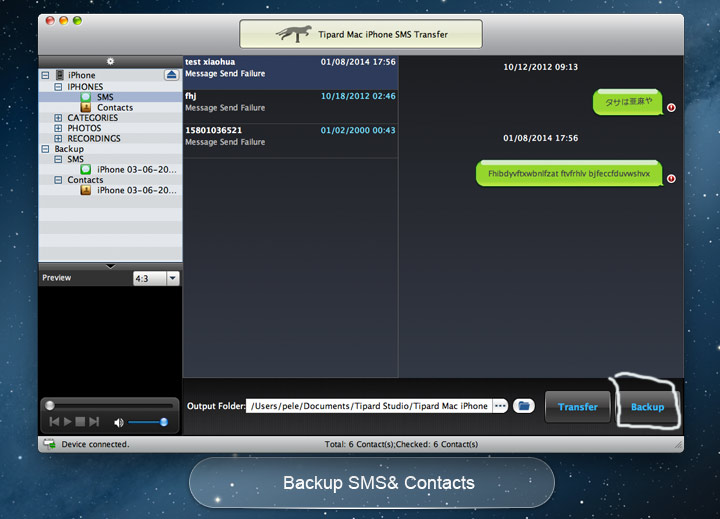Click the Device connected status text
The width and height of the screenshot is (720, 519).
[96, 444]
